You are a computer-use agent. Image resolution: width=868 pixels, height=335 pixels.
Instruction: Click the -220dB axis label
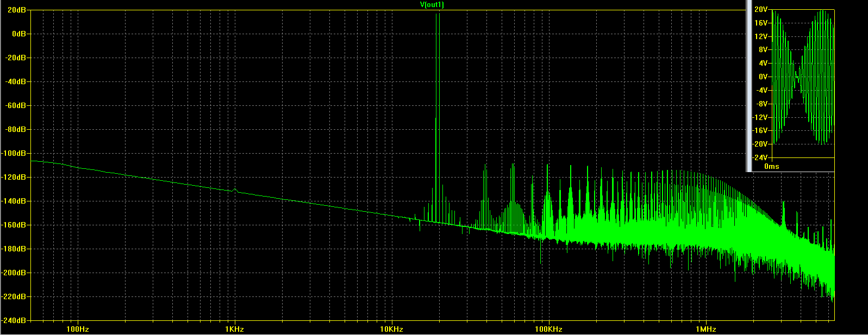point(14,296)
